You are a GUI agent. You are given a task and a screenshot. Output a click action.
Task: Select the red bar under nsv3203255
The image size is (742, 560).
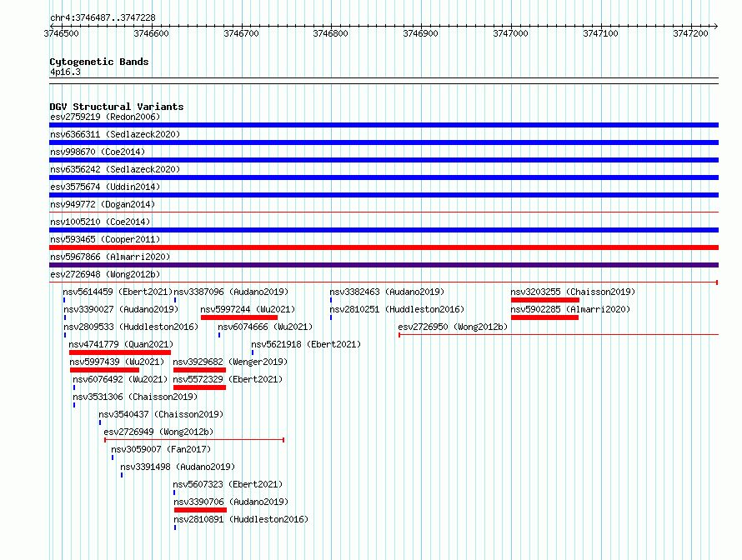click(545, 300)
